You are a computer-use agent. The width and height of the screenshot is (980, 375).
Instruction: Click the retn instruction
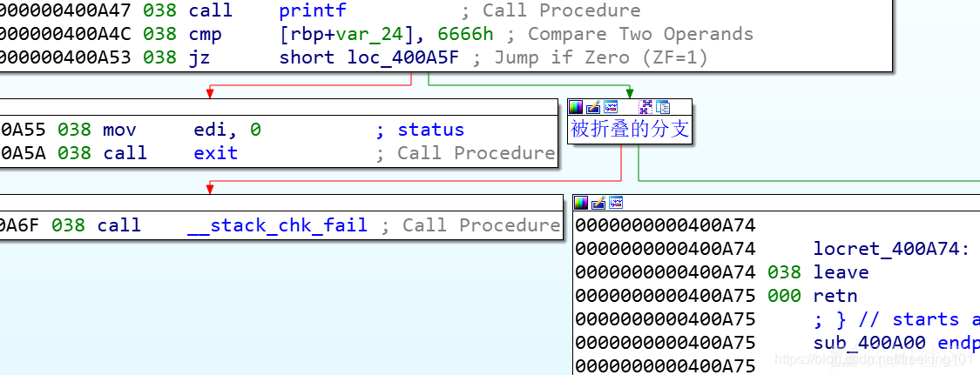(835, 296)
